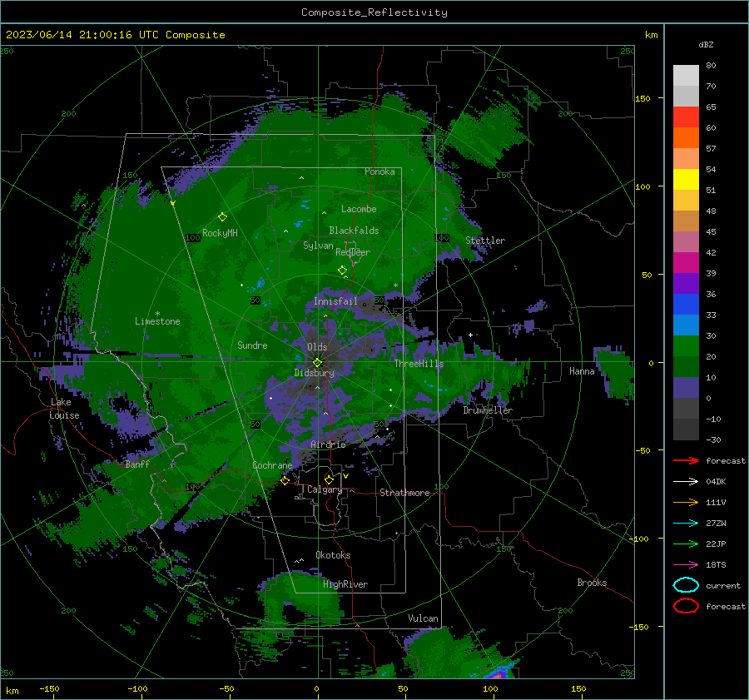Click the red forecast ellipse icon

coord(686,606)
